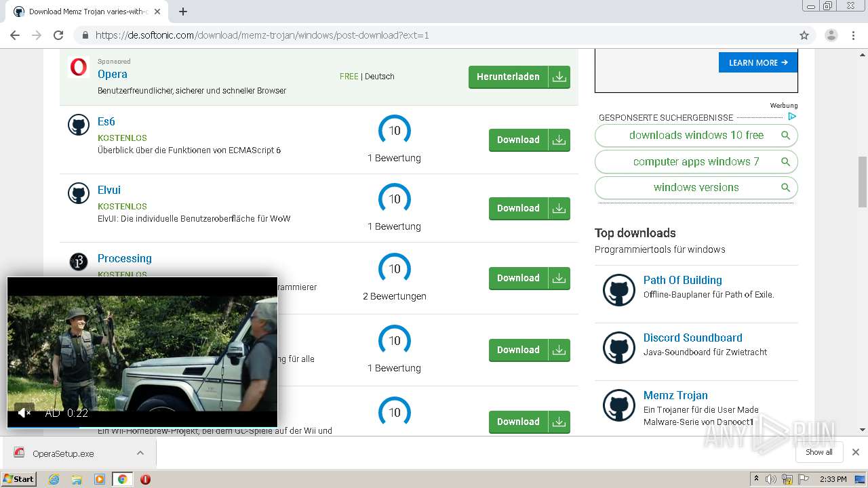Click the 'Top downloads' heading

click(x=635, y=233)
